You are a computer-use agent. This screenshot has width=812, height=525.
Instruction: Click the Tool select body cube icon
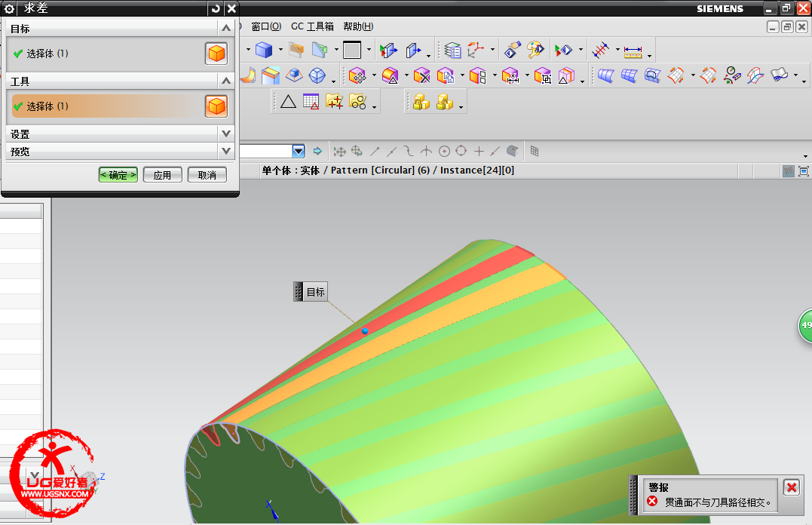(x=216, y=106)
